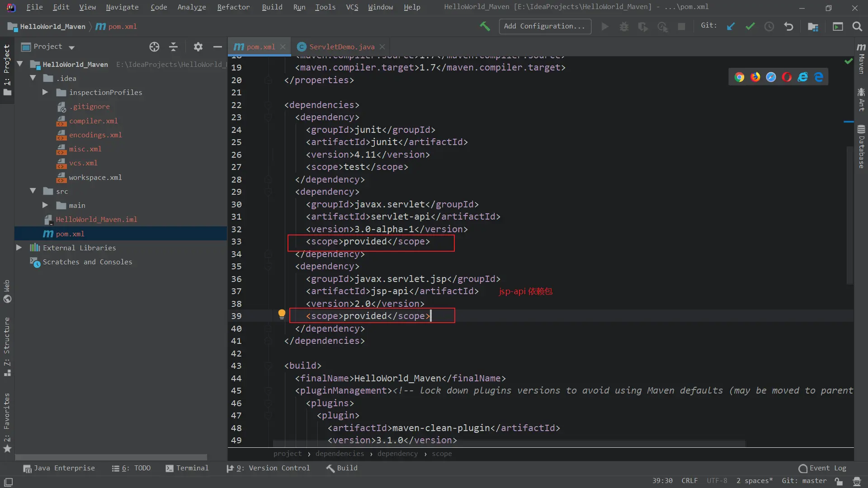This screenshot has width=868, height=488.
Task: Open the Project view dropdown
Action: (71, 47)
